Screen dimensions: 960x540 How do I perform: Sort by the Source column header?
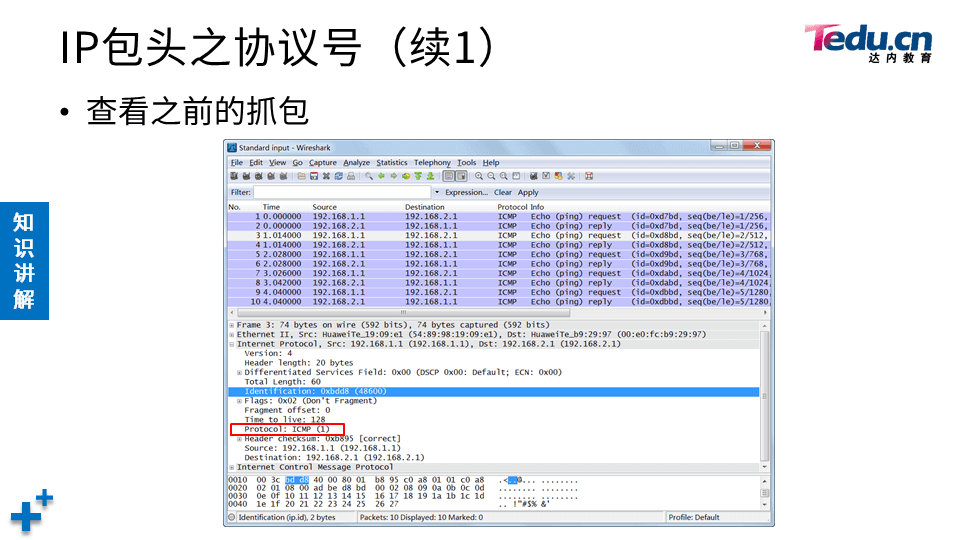coord(324,207)
